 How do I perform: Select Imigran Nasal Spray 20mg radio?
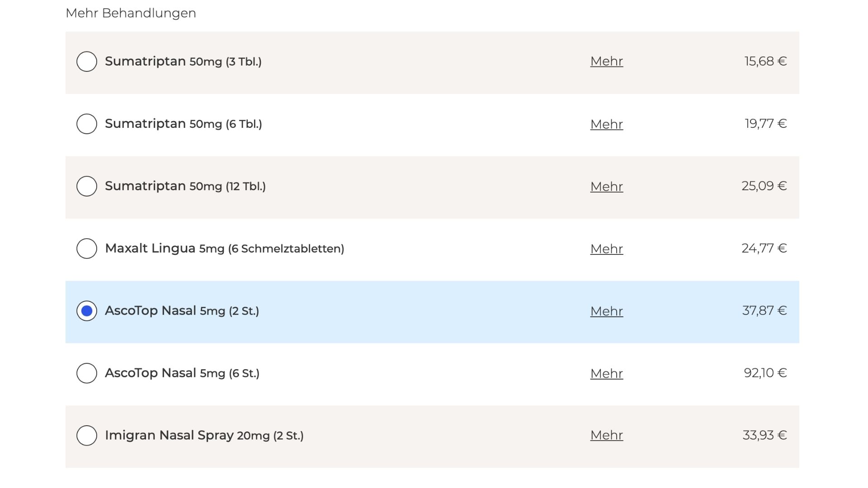coord(87,436)
